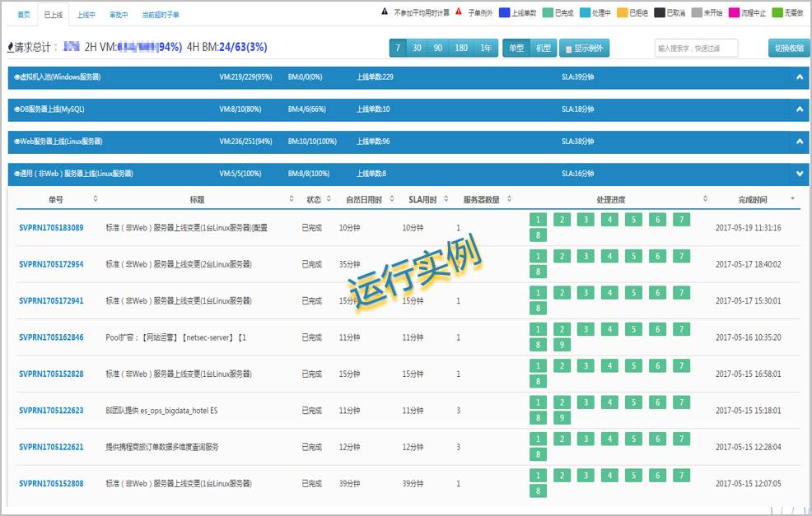Viewport: 812px width, 516px height.
Task: Click sort arrows beside SLA用时 column
Action: 446,198
